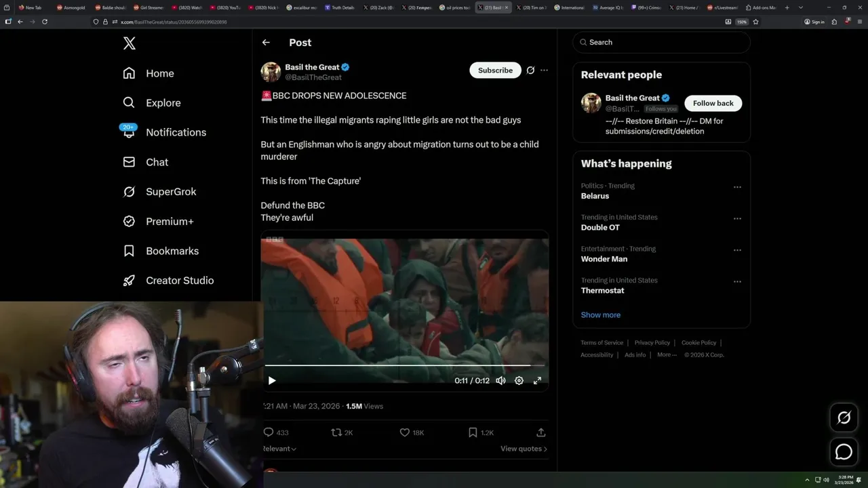Click the SuperGrok logo icon
868x488 pixels.
129,192
